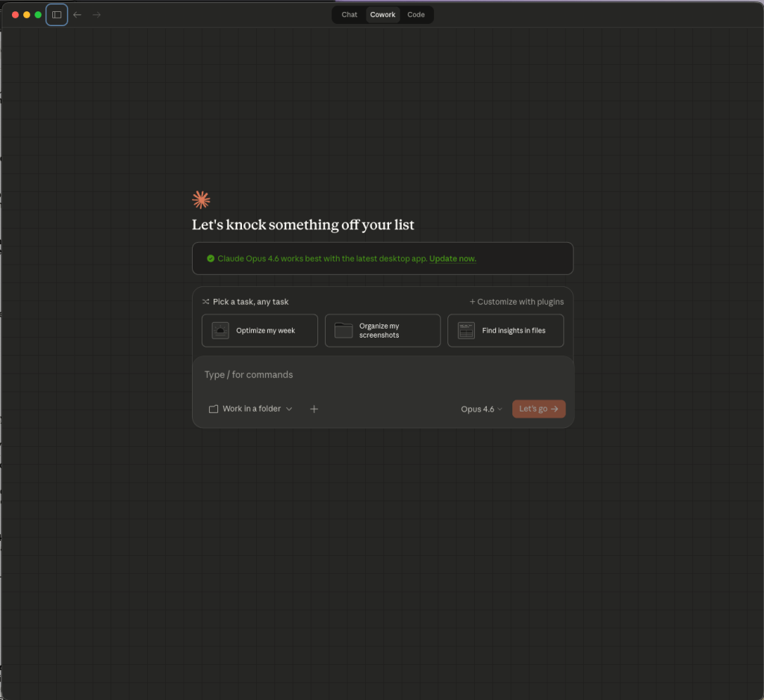Open the Work in a folder dropdown
This screenshot has width=764, height=700.
(x=251, y=409)
